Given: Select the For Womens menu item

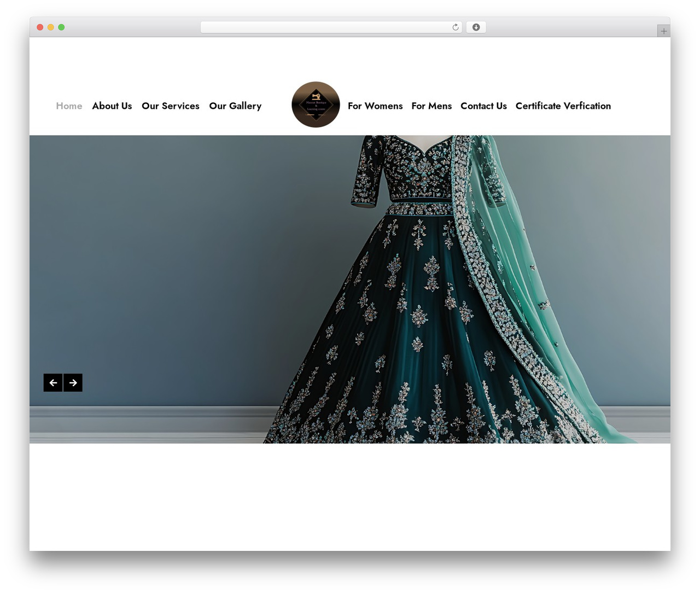Looking at the screenshot, I should (375, 106).
